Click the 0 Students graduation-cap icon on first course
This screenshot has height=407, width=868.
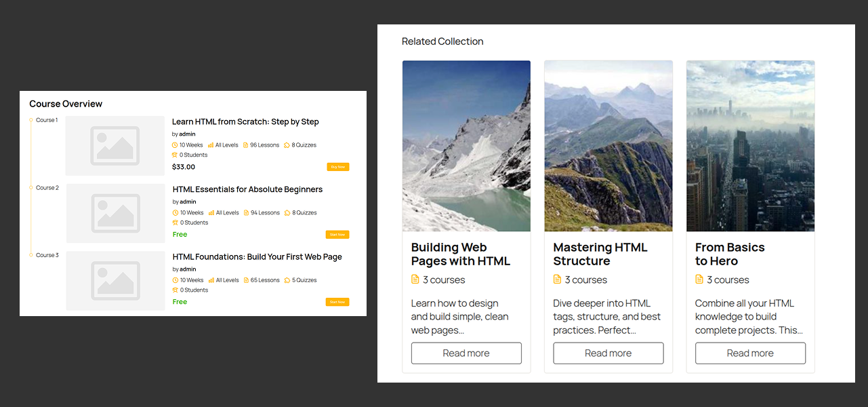pos(175,155)
